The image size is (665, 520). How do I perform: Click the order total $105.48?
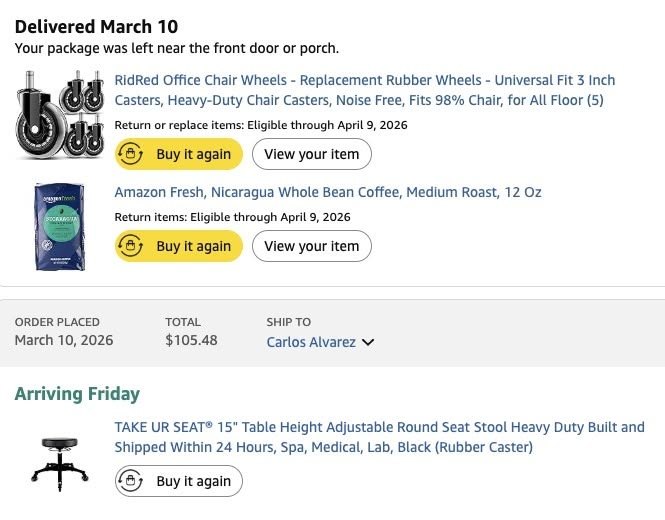tap(191, 341)
